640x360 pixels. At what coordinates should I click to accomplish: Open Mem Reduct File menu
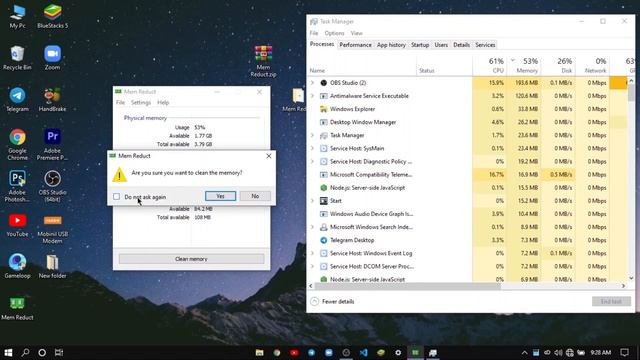click(120, 102)
